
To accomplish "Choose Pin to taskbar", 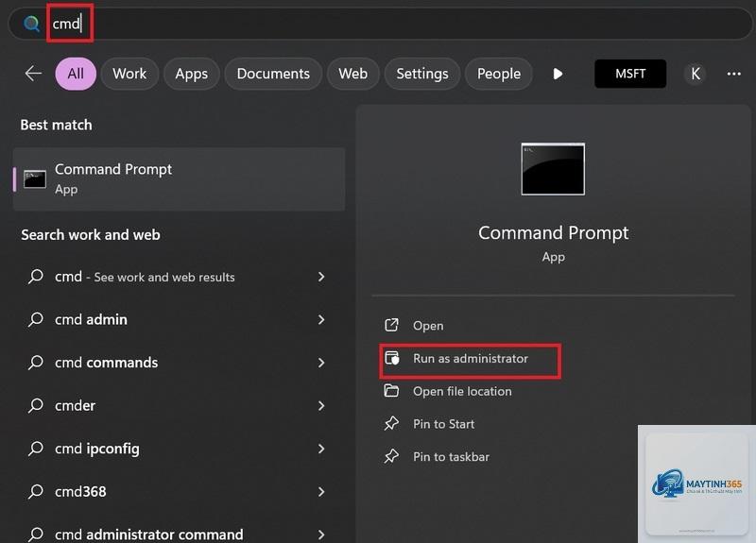I will (x=452, y=457).
